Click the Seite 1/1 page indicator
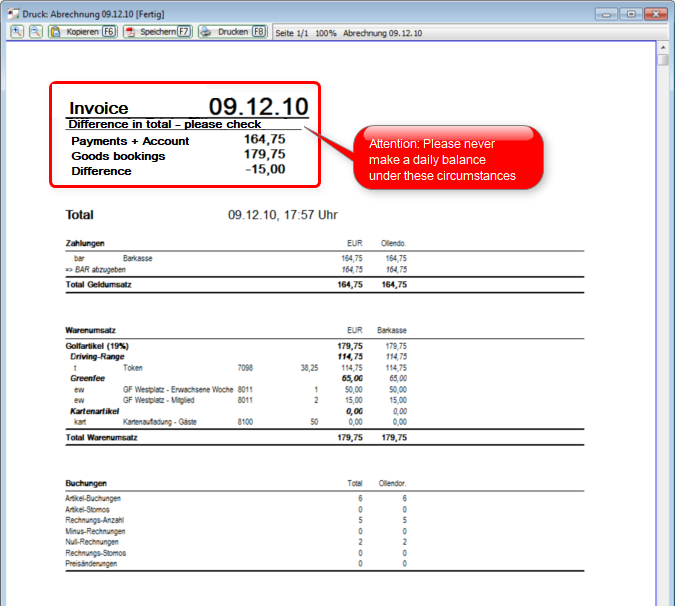Image resolution: width=675 pixels, height=606 pixels. click(292, 33)
